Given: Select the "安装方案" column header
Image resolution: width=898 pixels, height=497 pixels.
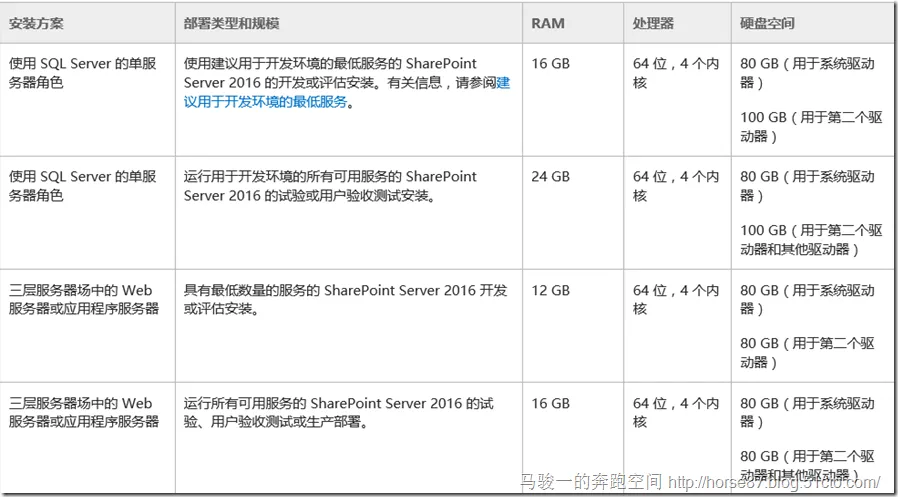Looking at the screenshot, I should [x=36, y=24].
